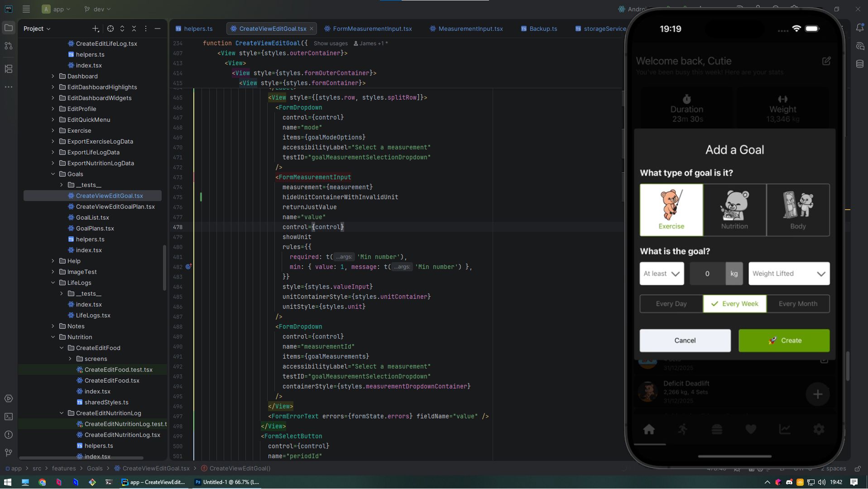Click the goal value number input field
The image size is (868, 489).
click(x=707, y=274)
